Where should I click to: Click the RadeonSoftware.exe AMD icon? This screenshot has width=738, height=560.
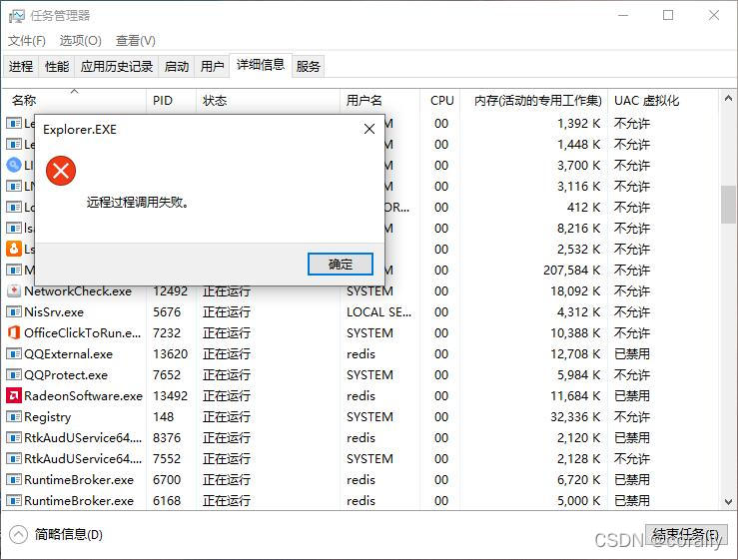14,395
